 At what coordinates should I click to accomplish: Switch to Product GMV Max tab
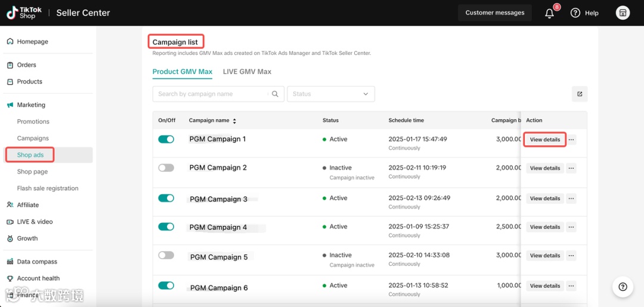182,72
